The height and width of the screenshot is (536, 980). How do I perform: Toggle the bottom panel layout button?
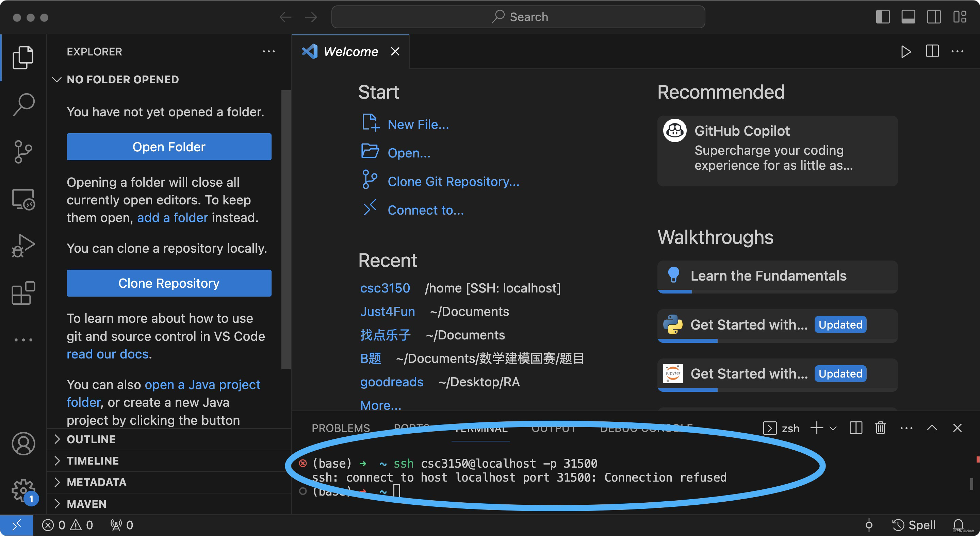point(908,17)
